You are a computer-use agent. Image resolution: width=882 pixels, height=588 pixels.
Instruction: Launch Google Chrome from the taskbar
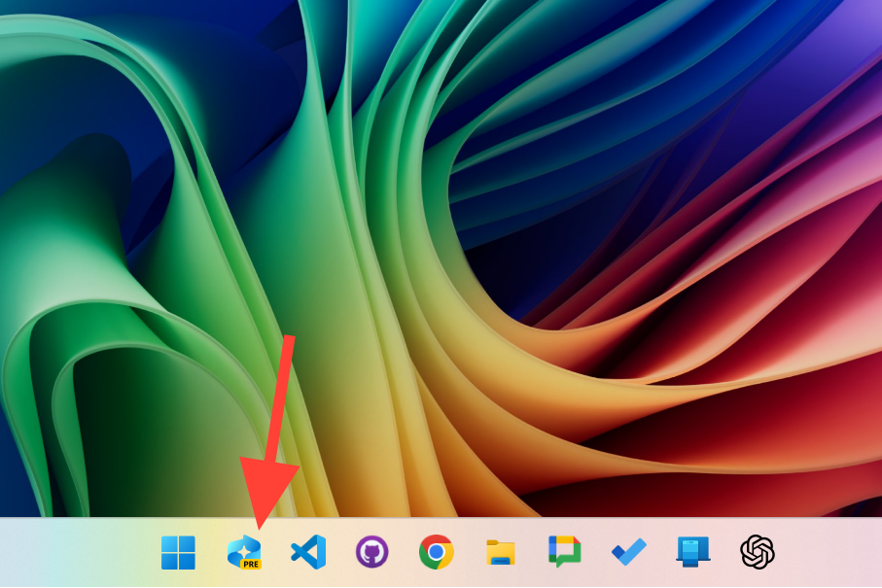(x=436, y=552)
